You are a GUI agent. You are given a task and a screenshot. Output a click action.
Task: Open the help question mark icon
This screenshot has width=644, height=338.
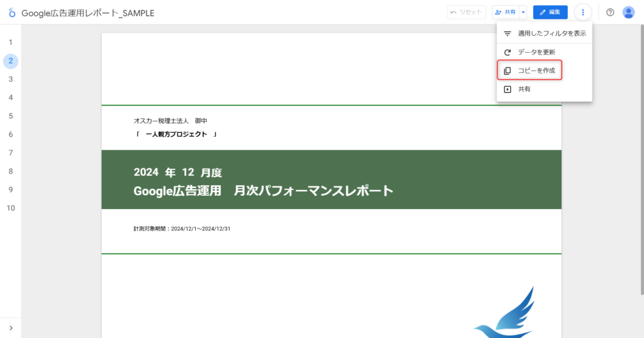click(x=610, y=13)
